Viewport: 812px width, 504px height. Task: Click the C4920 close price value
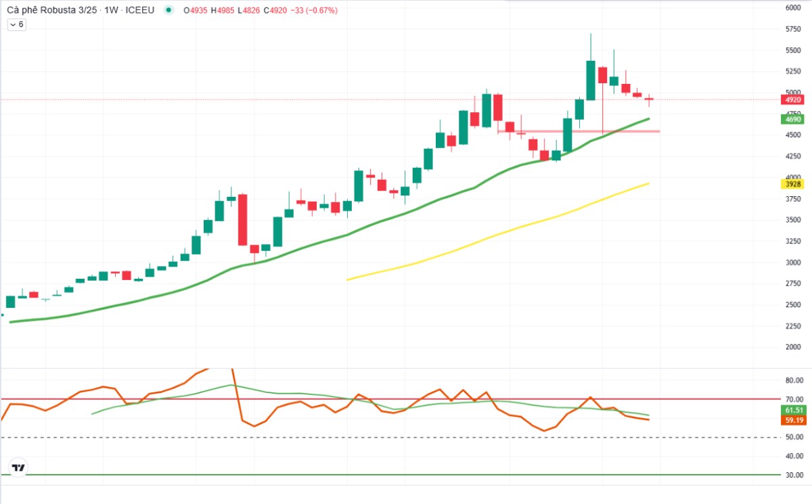point(275,10)
